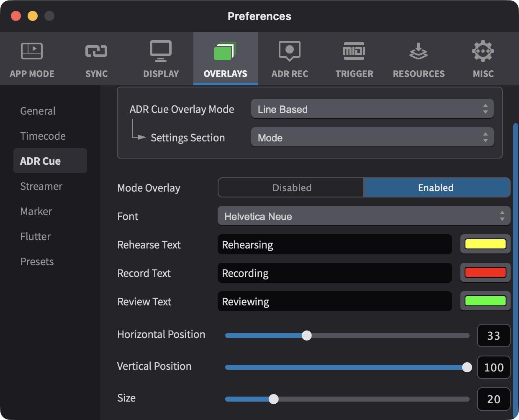This screenshot has height=420, width=519.
Task: Select Timecode in the sidebar
Action: click(x=50, y=136)
